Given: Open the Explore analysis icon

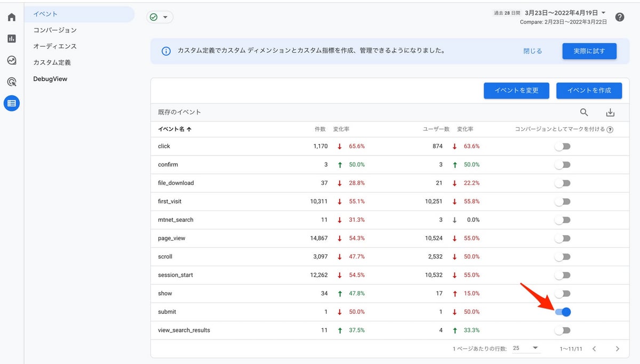Looking at the screenshot, I should [x=12, y=60].
